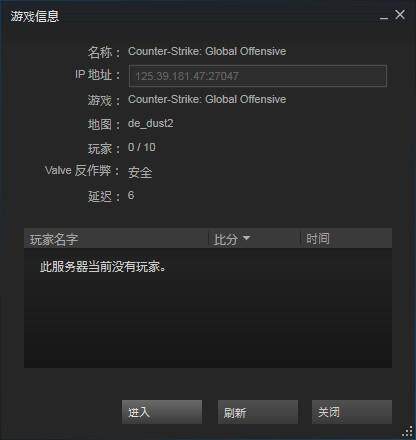Click the 此服务器当前没有玩家 message

click(x=103, y=267)
